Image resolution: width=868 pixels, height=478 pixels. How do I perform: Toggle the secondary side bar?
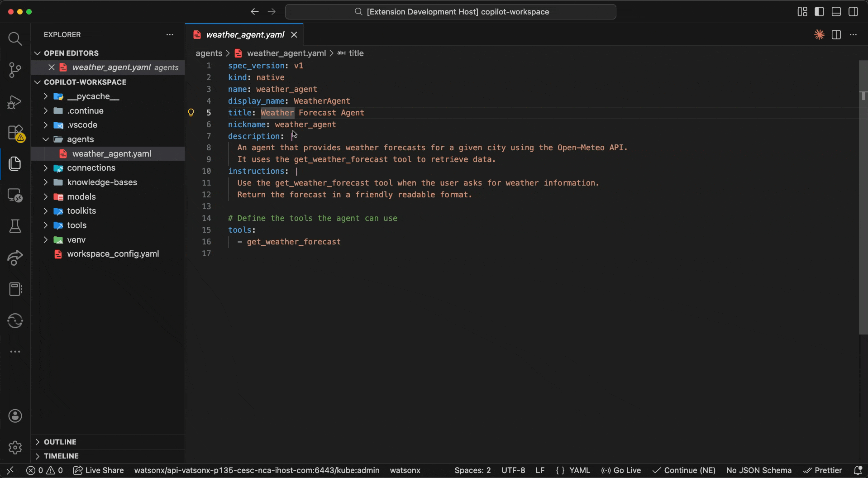(x=853, y=12)
